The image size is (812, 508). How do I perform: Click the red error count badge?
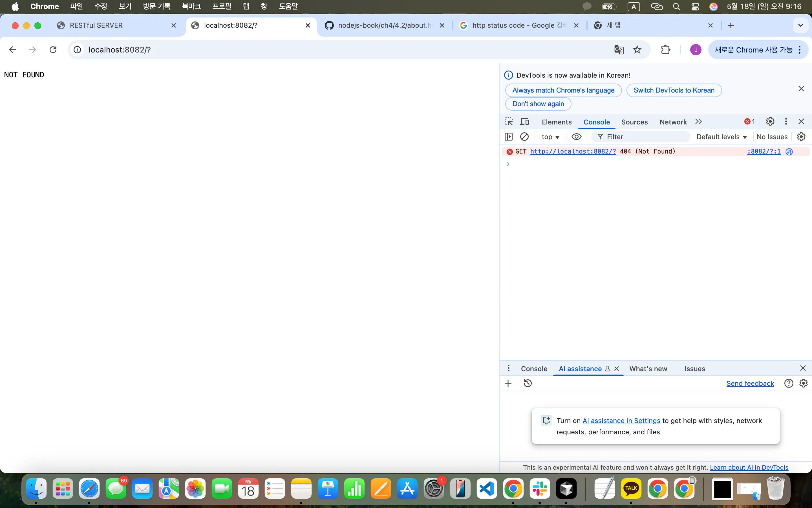(x=750, y=122)
